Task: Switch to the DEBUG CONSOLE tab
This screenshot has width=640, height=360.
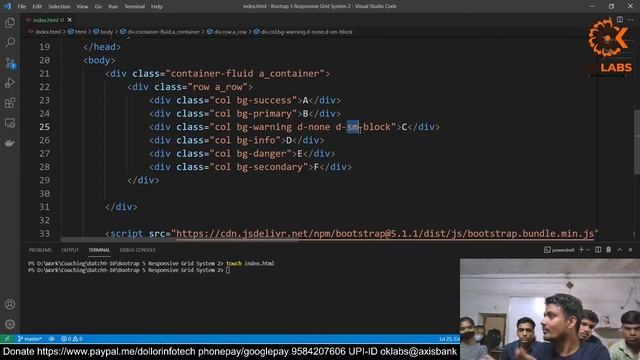Action: pos(138,250)
